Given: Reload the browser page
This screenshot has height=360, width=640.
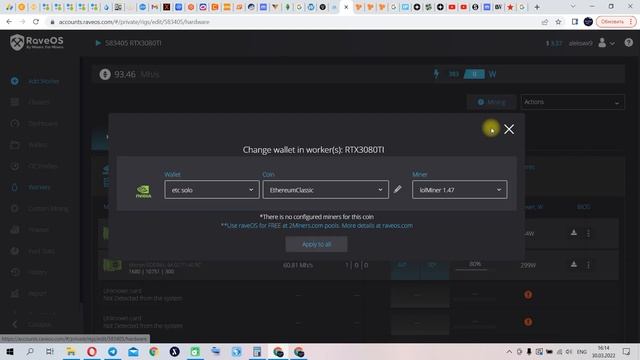Looking at the screenshot, I should tap(36, 22).
